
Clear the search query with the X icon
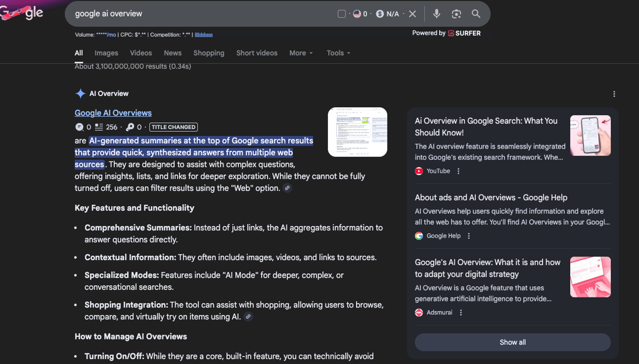click(x=412, y=14)
